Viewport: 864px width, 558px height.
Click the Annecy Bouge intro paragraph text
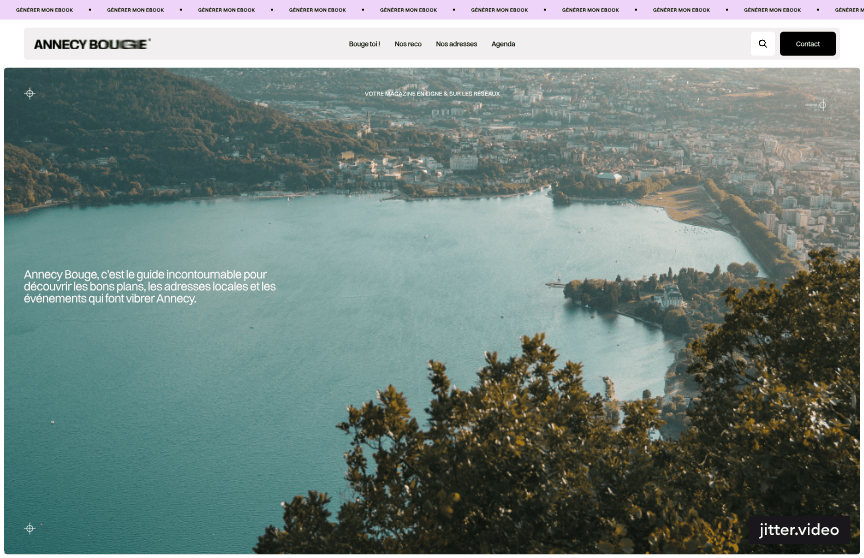tap(150, 286)
